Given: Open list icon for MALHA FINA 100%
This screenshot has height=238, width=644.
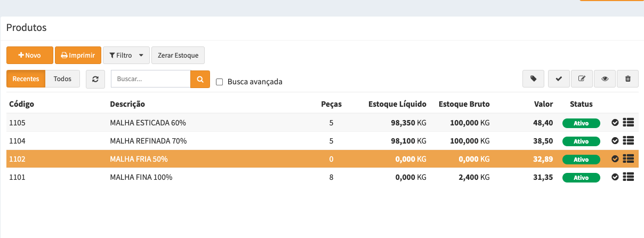Looking at the screenshot, I should pos(628,177).
